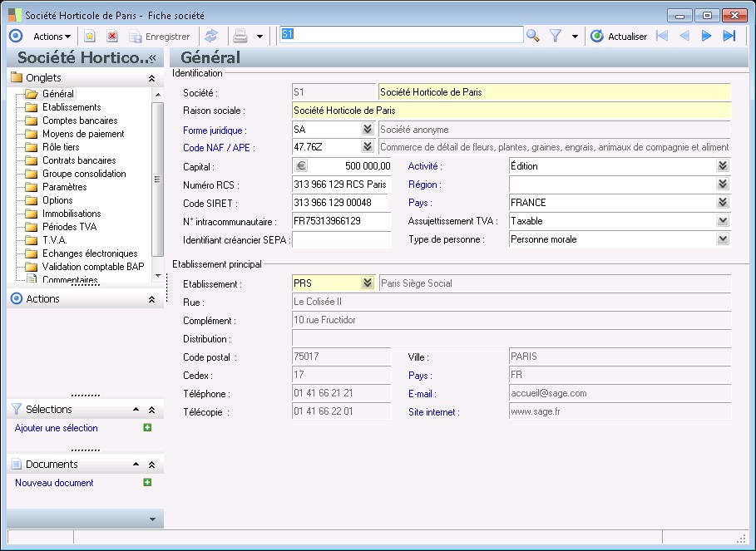
Task: Click the printer icon in toolbar
Action: 240,36
